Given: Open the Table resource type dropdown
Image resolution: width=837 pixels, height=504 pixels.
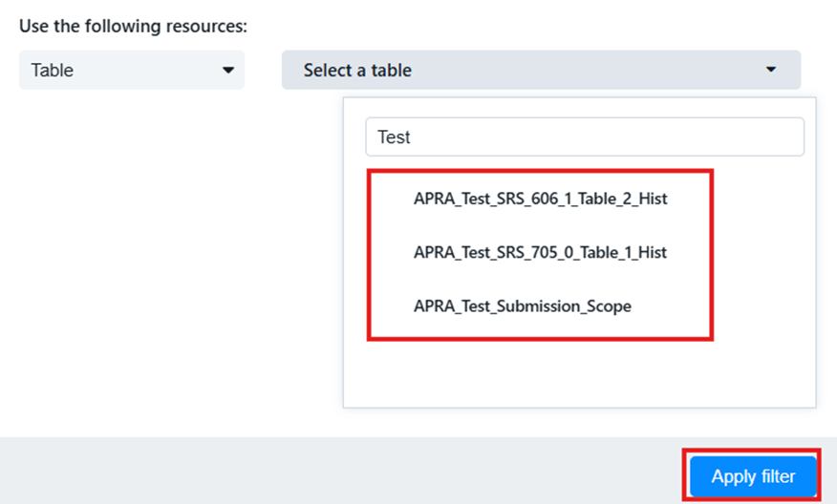Looking at the screenshot, I should 131,71.
